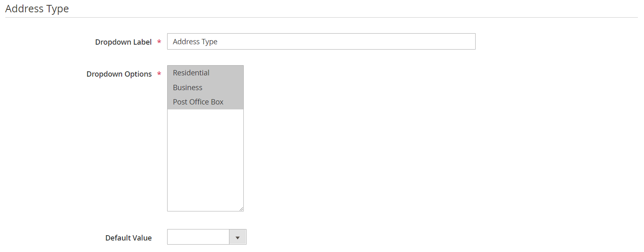Image resolution: width=644 pixels, height=252 pixels.
Task: Select the Residential line in Dropdown Options
Action: pos(205,73)
